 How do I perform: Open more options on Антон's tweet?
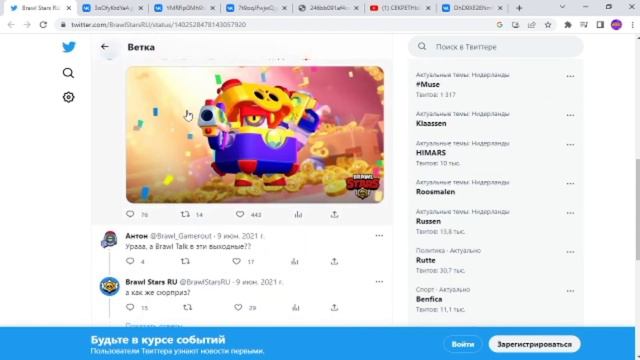tap(379, 236)
